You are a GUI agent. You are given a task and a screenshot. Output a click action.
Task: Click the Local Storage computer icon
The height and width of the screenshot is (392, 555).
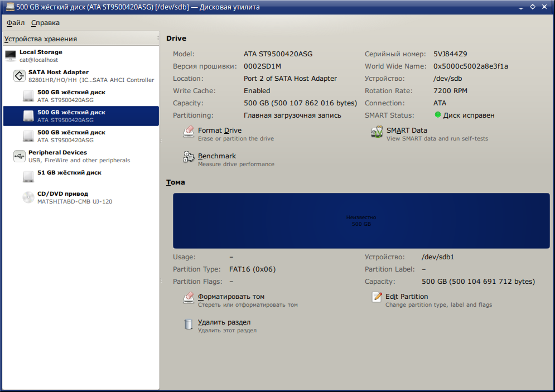click(11, 56)
